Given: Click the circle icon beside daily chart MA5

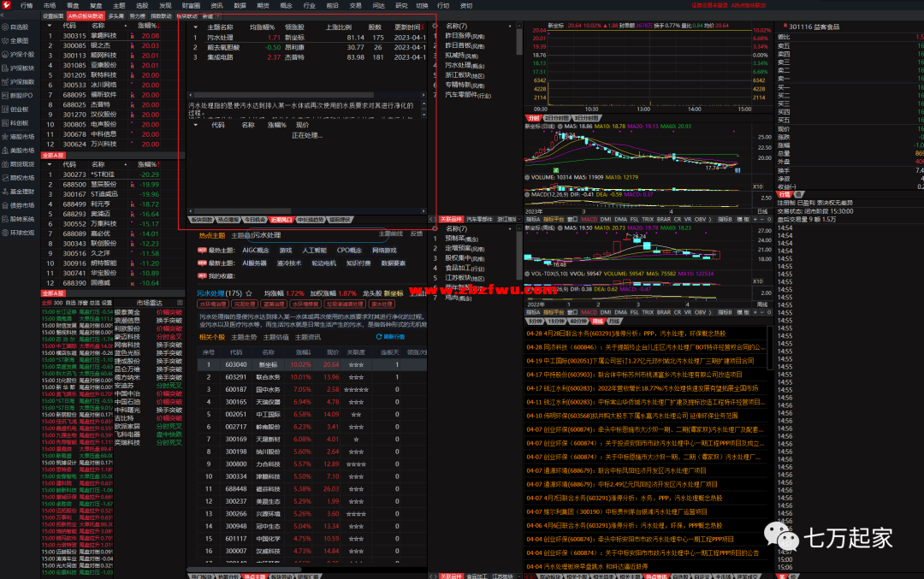Looking at the screenshot, I should tap(560, 126).
